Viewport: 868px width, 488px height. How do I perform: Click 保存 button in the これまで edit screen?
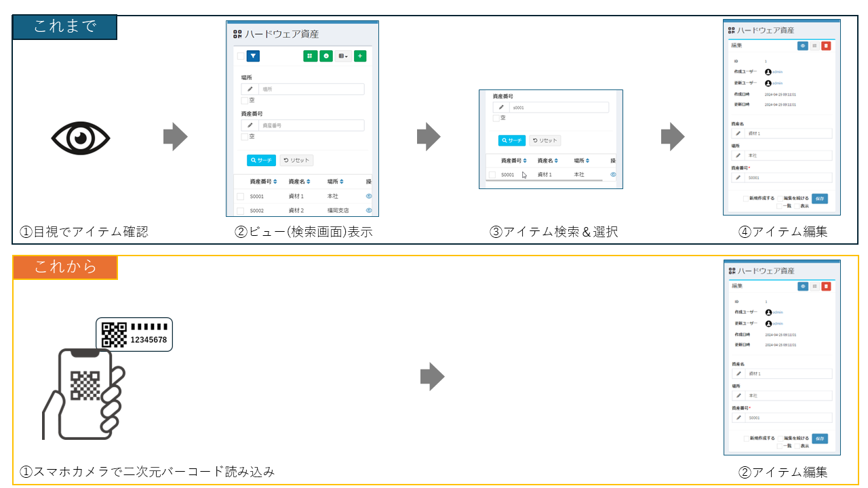click(820, 199)
